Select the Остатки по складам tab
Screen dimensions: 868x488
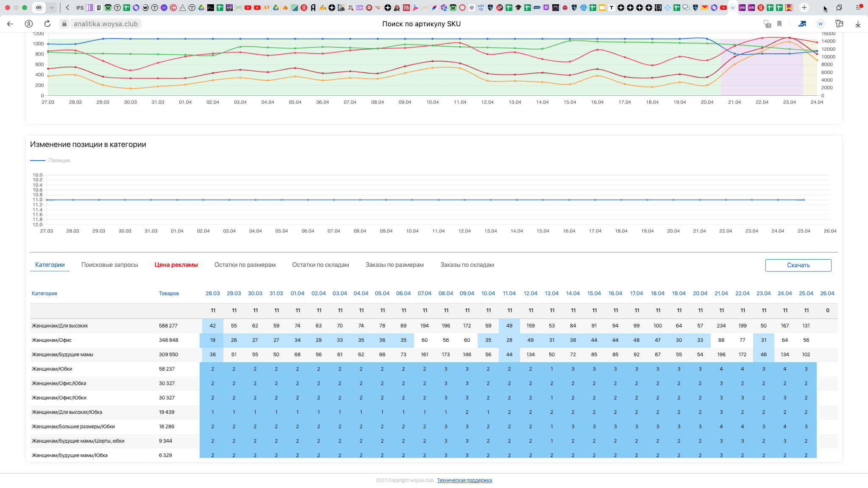pyautogui.click(x=320, y=265)
